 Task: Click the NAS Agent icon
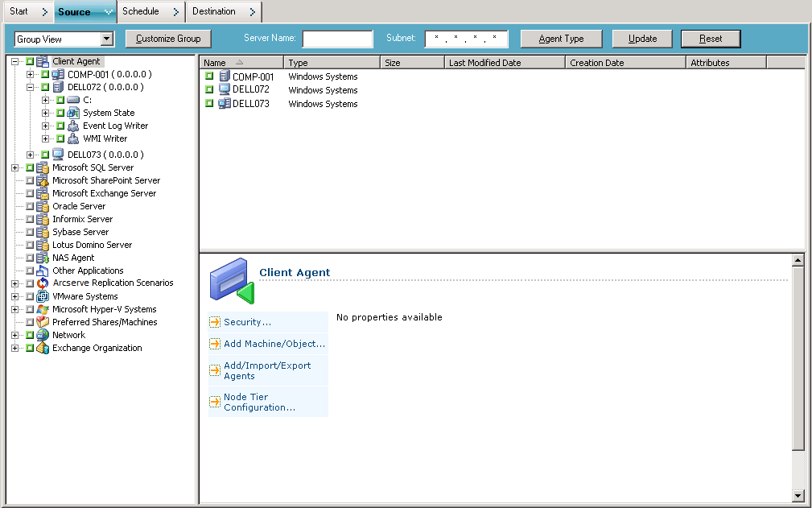tap(43, 258)
